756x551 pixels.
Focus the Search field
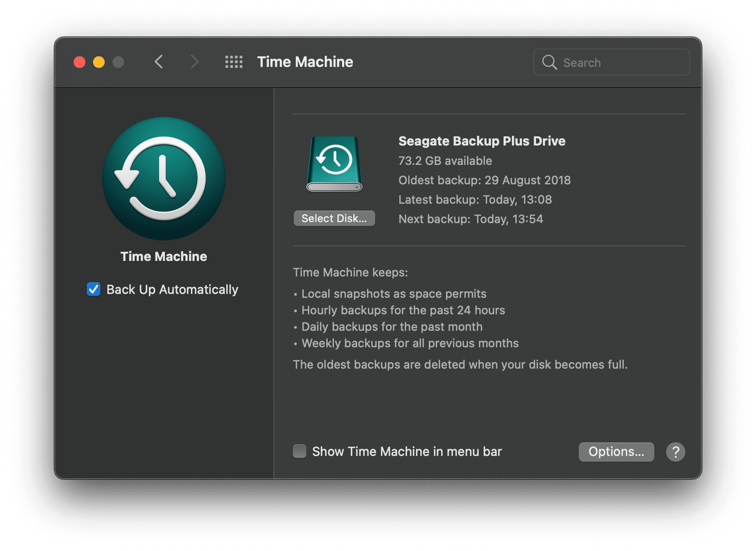(x=612, y=62)
